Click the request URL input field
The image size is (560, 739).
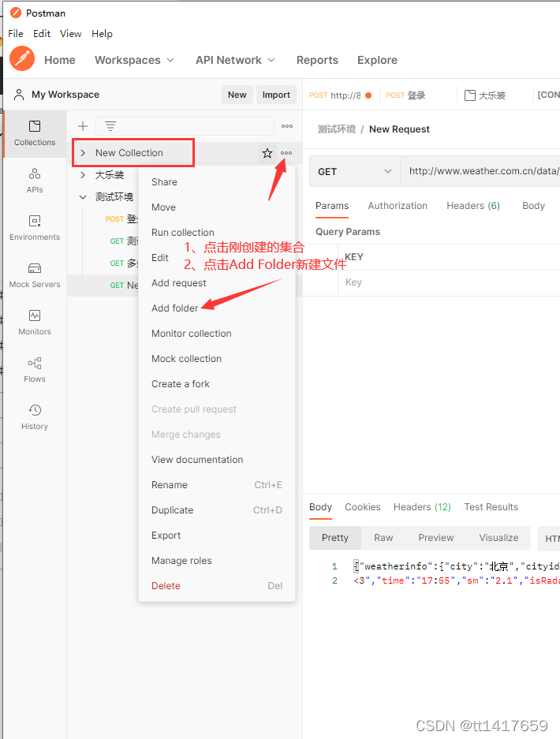pyautogui.click(x=480, y=171)
